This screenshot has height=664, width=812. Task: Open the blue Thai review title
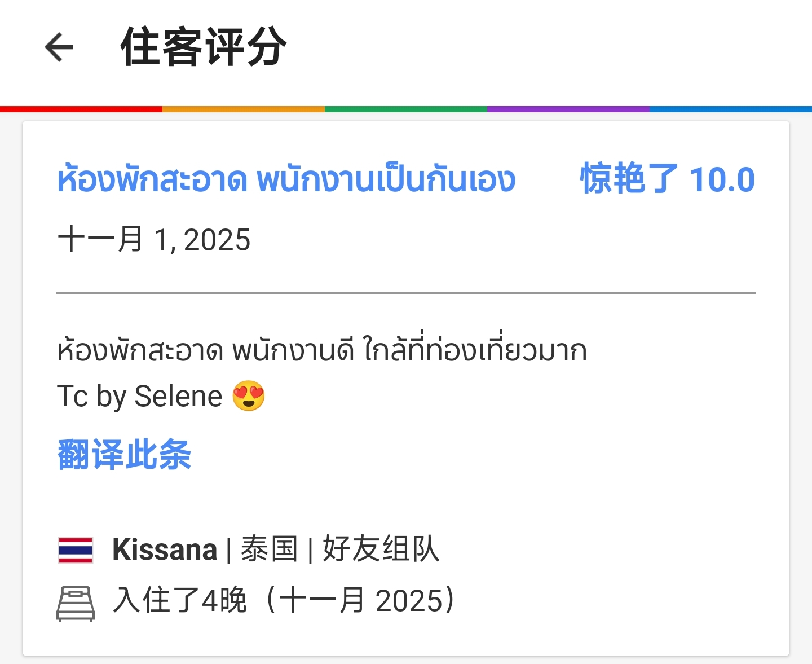[x=286, y=179]
